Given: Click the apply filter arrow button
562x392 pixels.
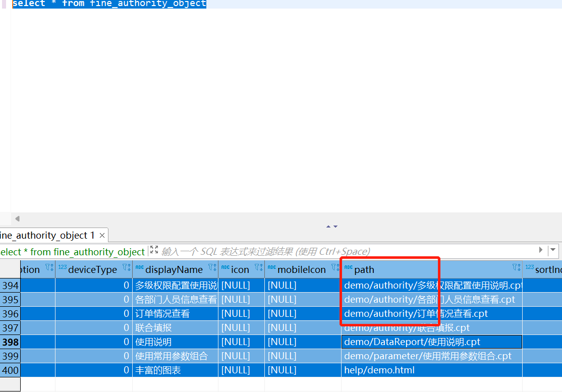Looking at the screenshot, I should [x=540, y=250].
